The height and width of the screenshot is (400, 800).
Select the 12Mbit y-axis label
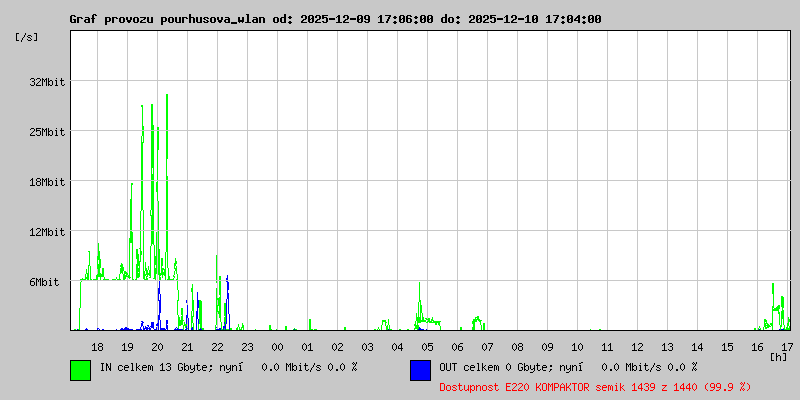pos(47,232)
